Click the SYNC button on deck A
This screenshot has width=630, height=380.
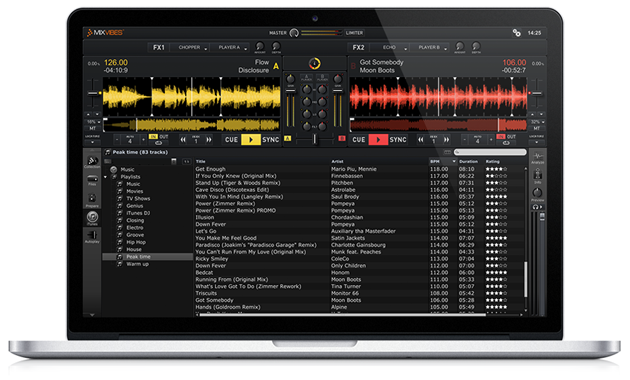(x=270, y=140)
